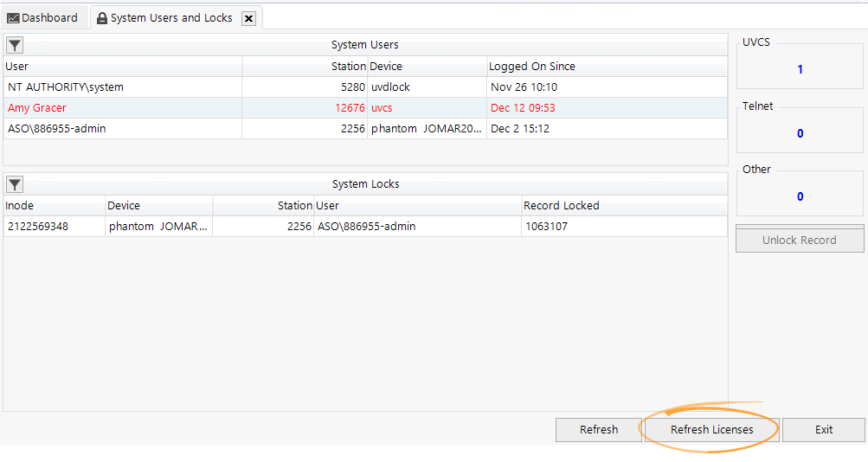Click the Unlock Record button

799,241
